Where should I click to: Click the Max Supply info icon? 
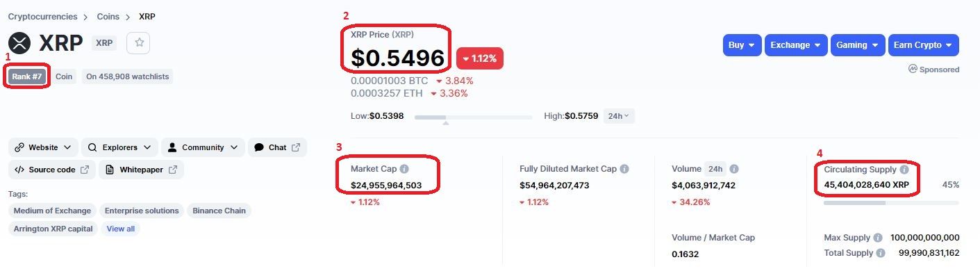pyautogui.click(x=878, y=238)
